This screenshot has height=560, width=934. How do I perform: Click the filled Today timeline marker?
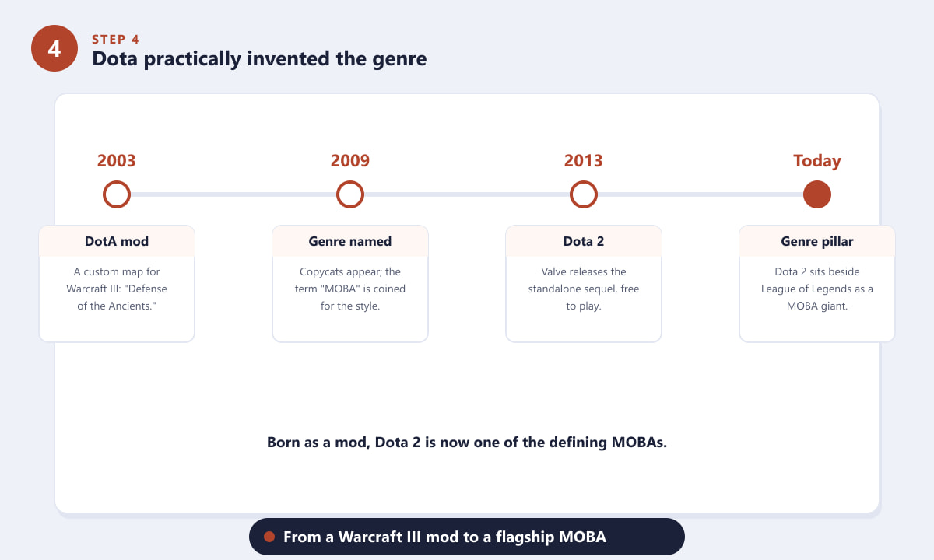click(x=817, y=194)
